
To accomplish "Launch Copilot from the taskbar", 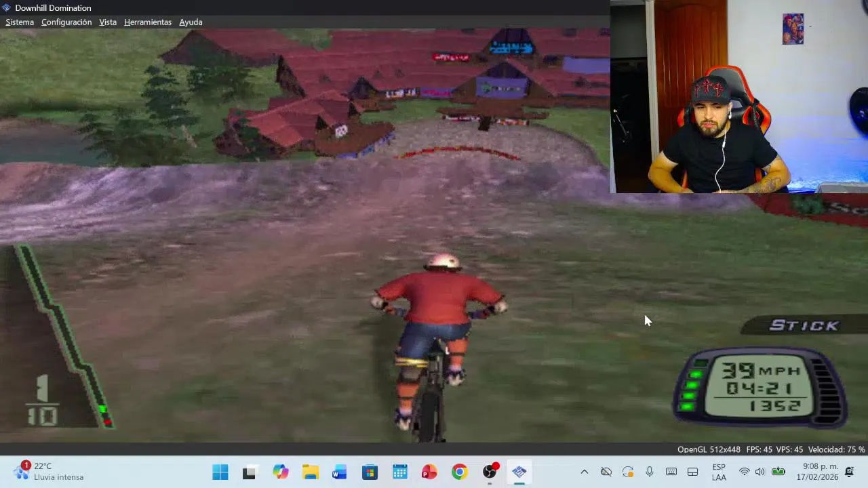I will coord(280,472).
